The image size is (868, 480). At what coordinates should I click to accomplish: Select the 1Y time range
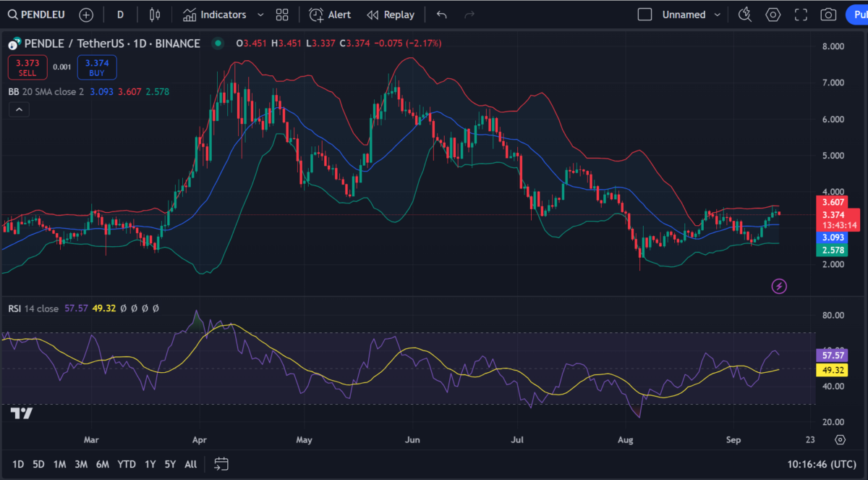tap(150, 463)
